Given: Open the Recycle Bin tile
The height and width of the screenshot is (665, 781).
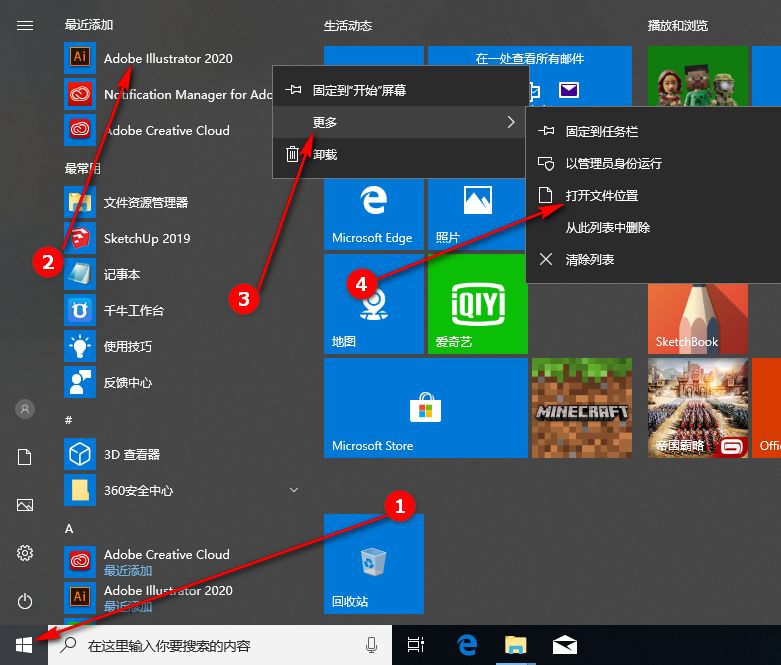Looking at the screenshot, I should pos(373,563).
